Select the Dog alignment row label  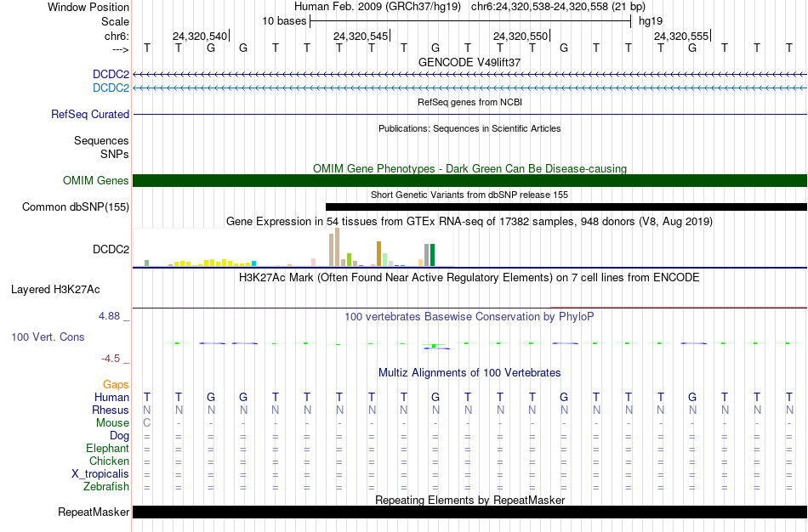click(x=119, y=436)
